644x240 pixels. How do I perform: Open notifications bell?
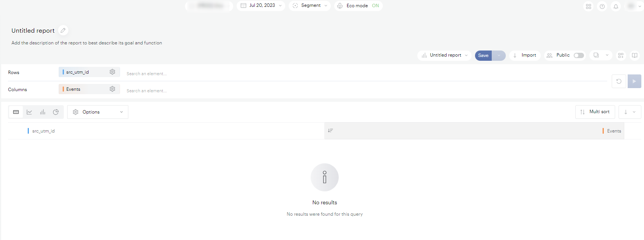click(616, 6)
